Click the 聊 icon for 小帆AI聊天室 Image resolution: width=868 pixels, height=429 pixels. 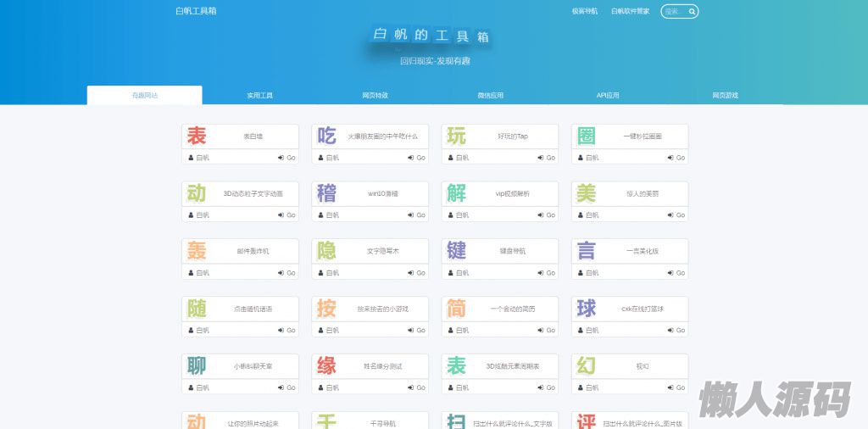197,366
